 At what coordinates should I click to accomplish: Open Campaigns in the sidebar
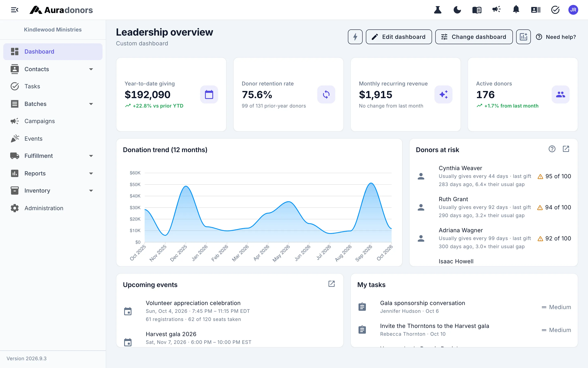point(53,121)
